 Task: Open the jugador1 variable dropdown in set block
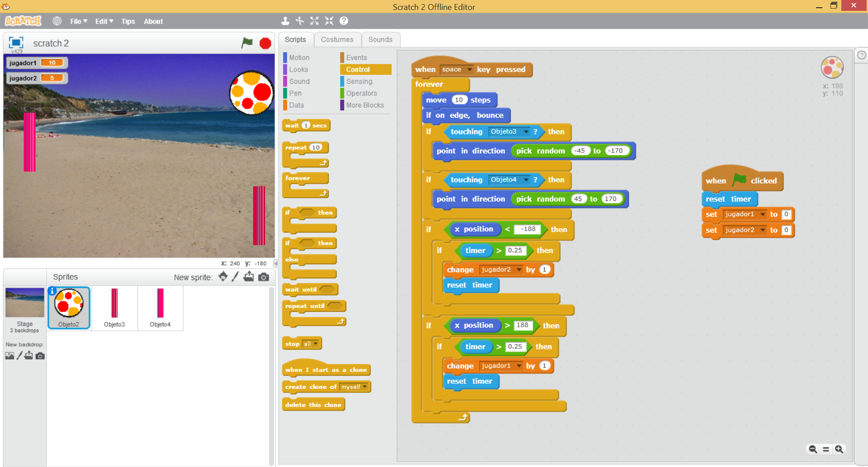[x=763, y=214]
